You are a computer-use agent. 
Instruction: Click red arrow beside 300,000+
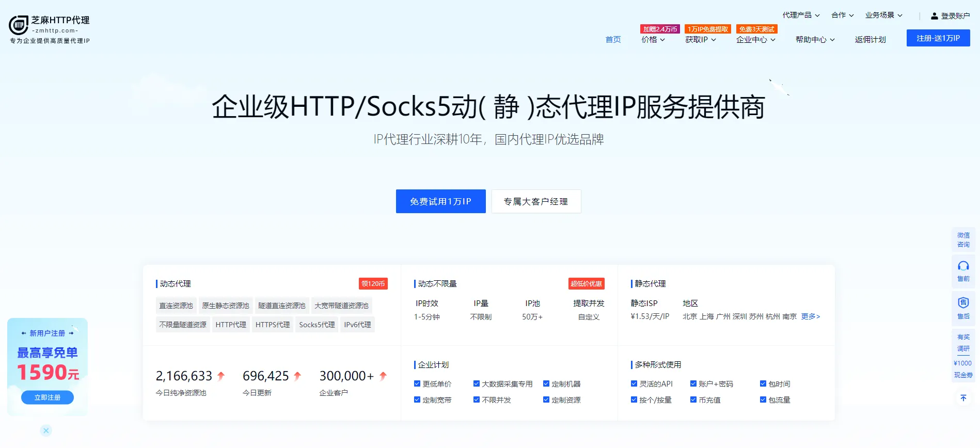383,376
